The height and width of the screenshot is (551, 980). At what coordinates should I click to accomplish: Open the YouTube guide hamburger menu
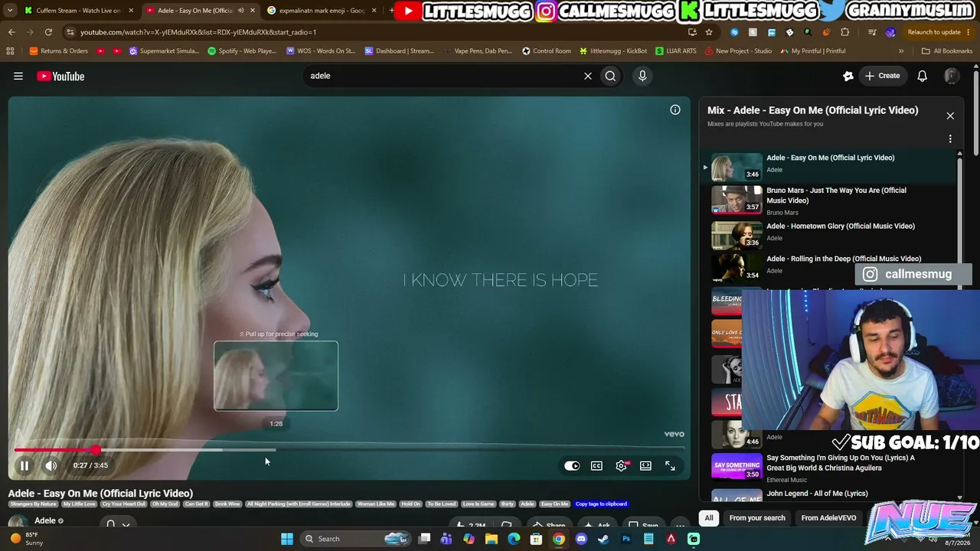(18, 76)
